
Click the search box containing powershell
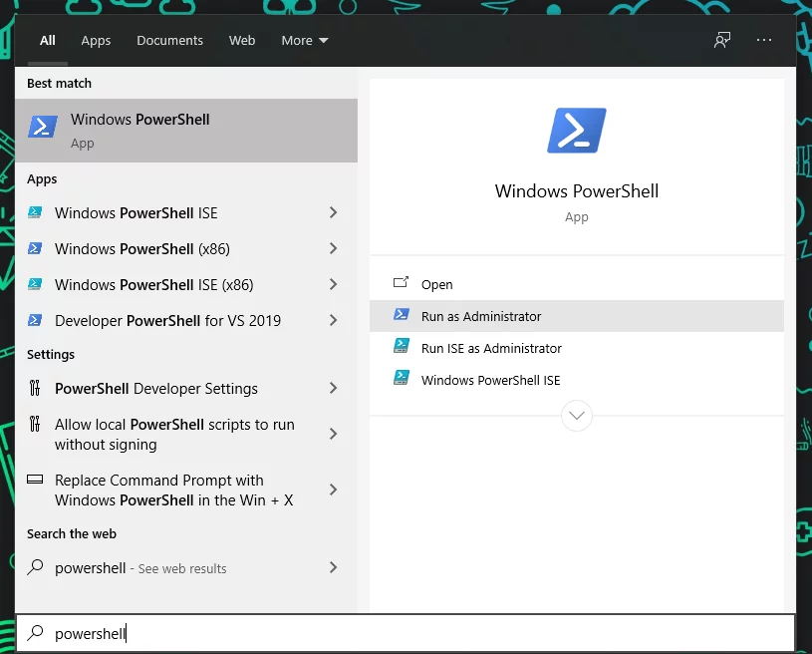pos(406,633)
